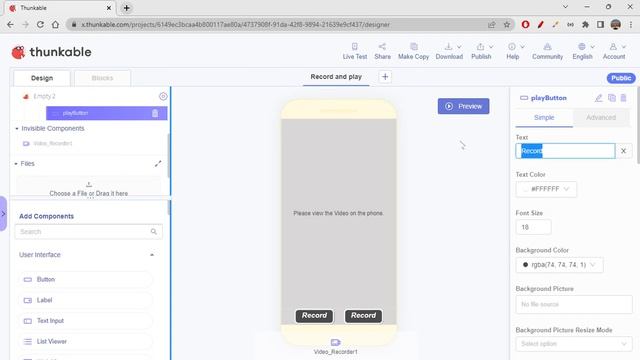Reload the browser page
The width and height of the screenshot is (640, 360).
tap(40, 24)
